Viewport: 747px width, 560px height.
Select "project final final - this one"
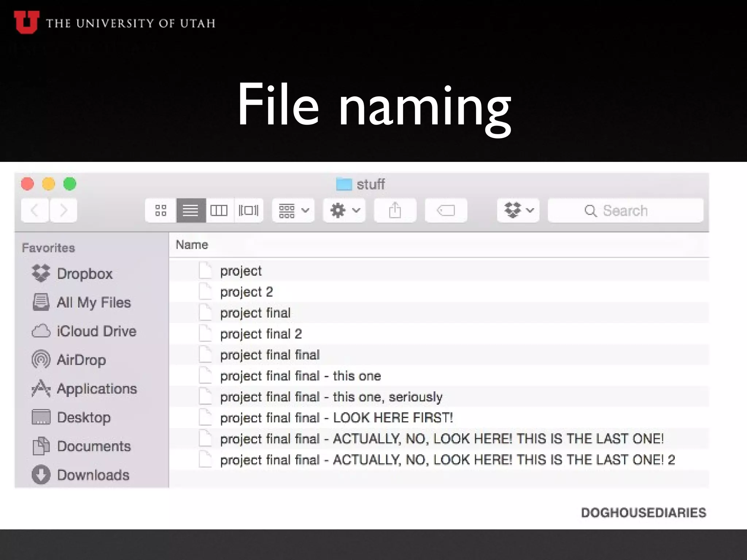click(439, 376)
